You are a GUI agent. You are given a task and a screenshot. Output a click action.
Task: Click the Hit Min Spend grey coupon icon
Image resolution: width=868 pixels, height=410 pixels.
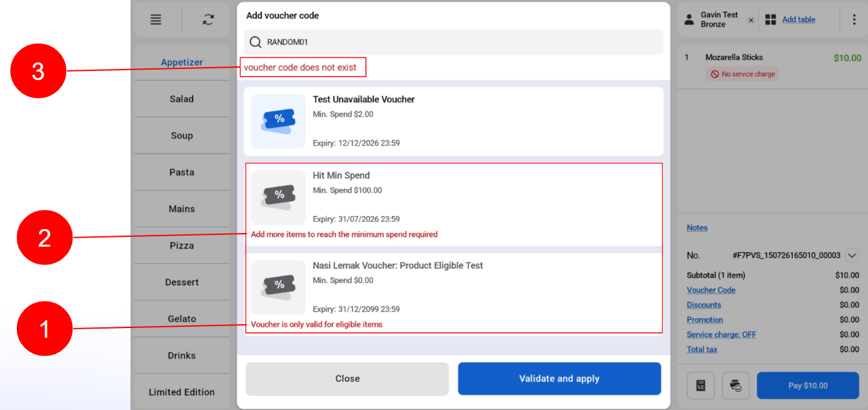(278, 197)
